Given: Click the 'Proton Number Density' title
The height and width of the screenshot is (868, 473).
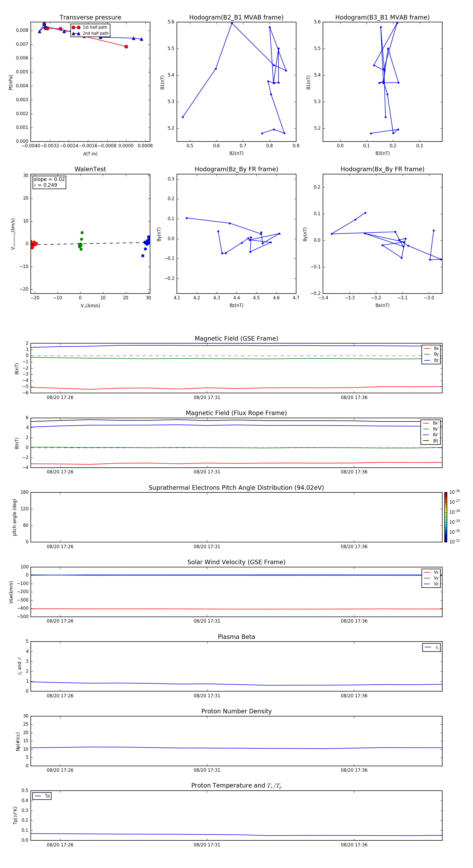Looking at the screenshot, I should [236, 711].
